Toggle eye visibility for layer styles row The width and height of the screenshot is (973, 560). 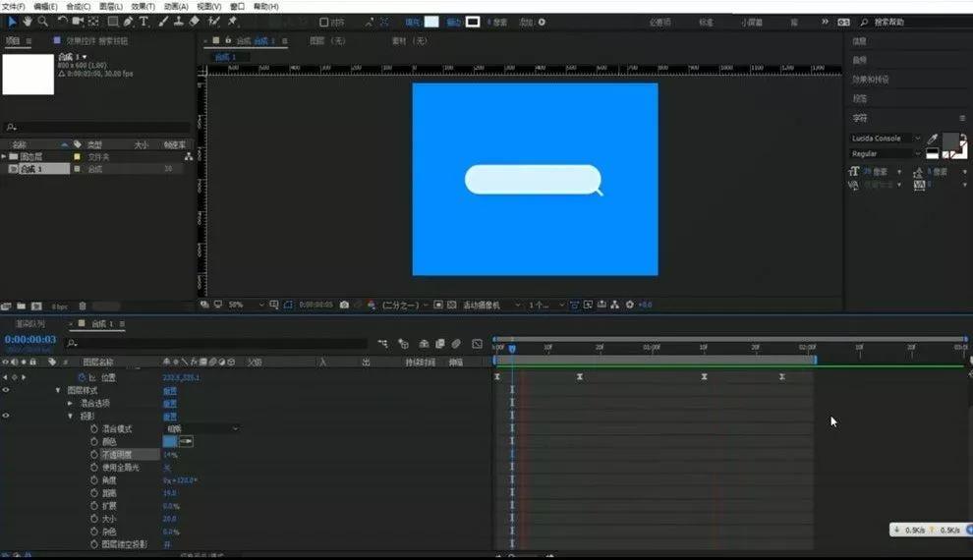6,390
